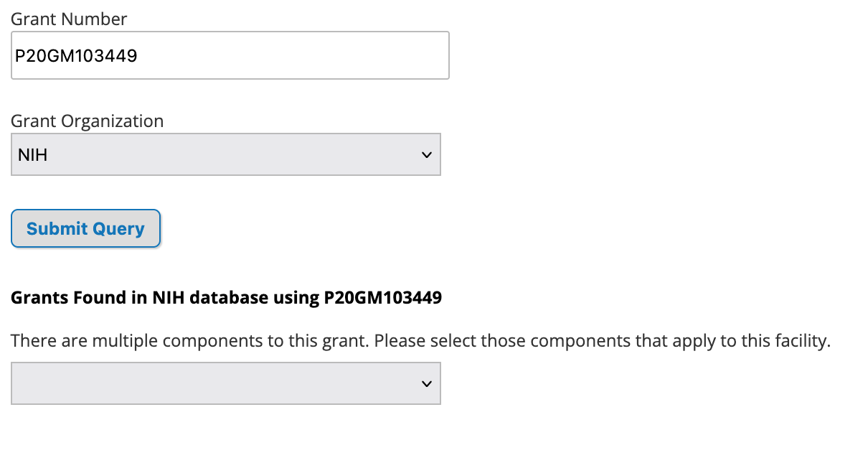Click the multiple components instruction text
The height and width of the screenshot is (458, 868).
[x=190, y=340]
